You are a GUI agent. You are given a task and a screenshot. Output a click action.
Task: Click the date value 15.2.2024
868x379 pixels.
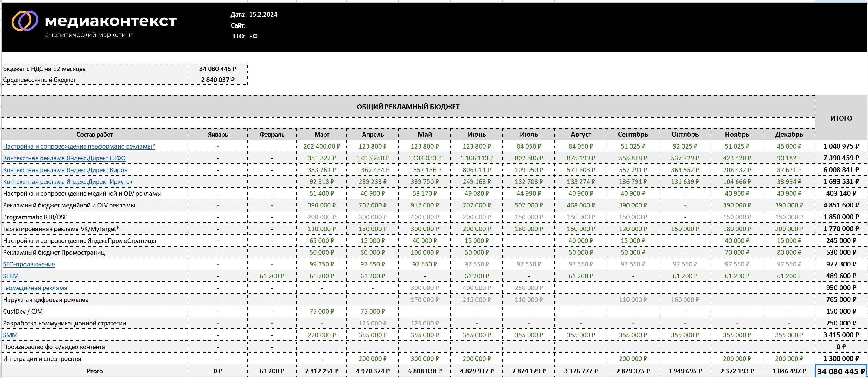click(x=263, y=15)
